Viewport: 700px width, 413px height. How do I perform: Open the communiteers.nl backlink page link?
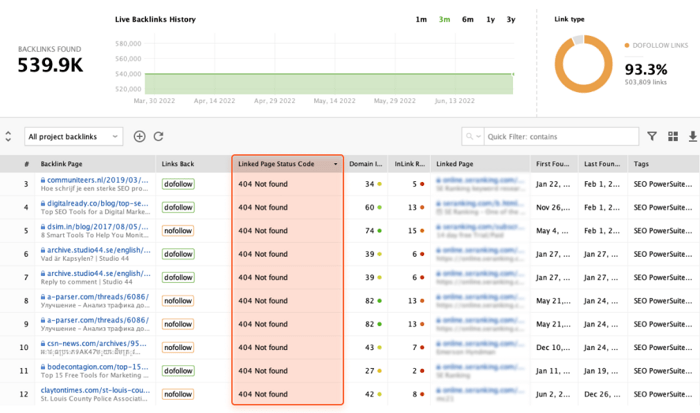point(97,181)
